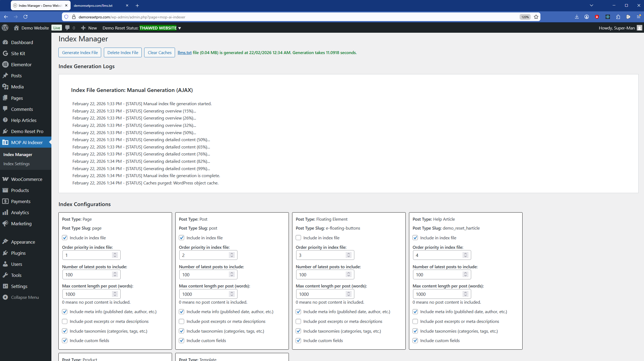Increase Page order priority using its stepper
The width and height of the screenshot is (644, 361).
(x=115, y=253)
